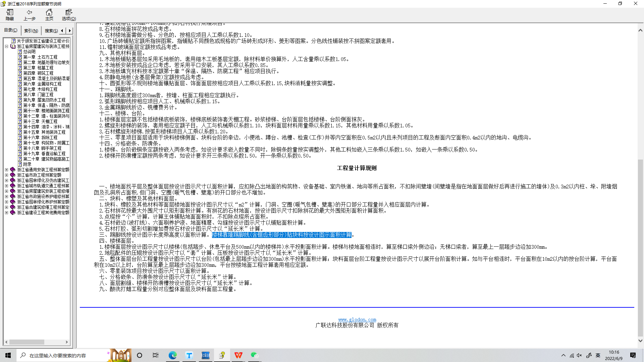Viewport: 644px width, 362px height.
Task: Click the 上一步 (Back) toolbar icon
Action: click(x=29, y=15)
